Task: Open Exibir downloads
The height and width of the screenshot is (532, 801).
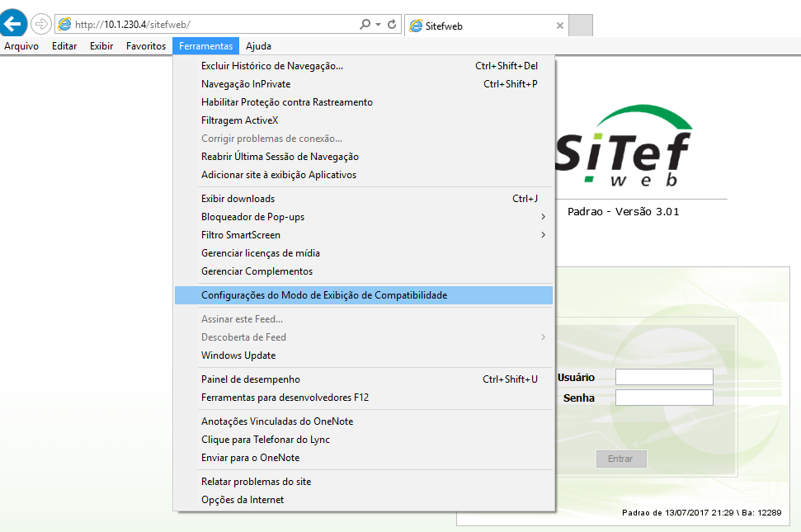Action: (364, 199)
